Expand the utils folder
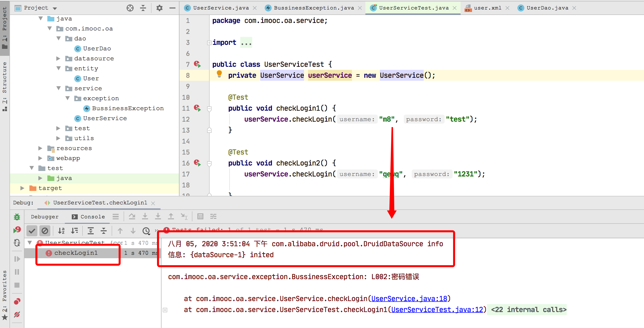644x328 pixels. coord(58,138)
